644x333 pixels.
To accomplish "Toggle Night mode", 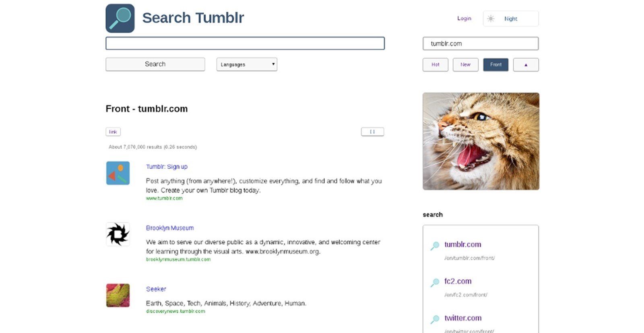I will (511, 19).
